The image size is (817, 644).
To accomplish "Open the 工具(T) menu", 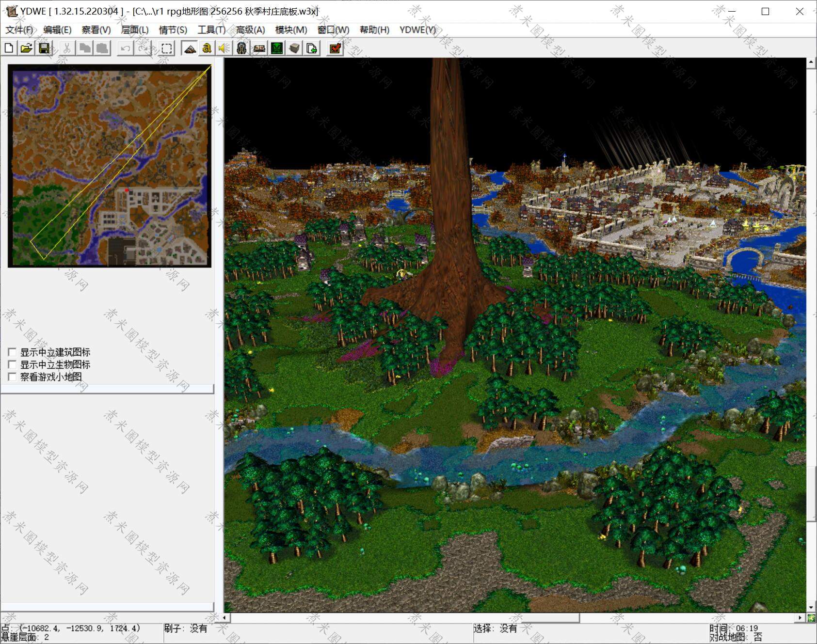I will pos(211,30).
